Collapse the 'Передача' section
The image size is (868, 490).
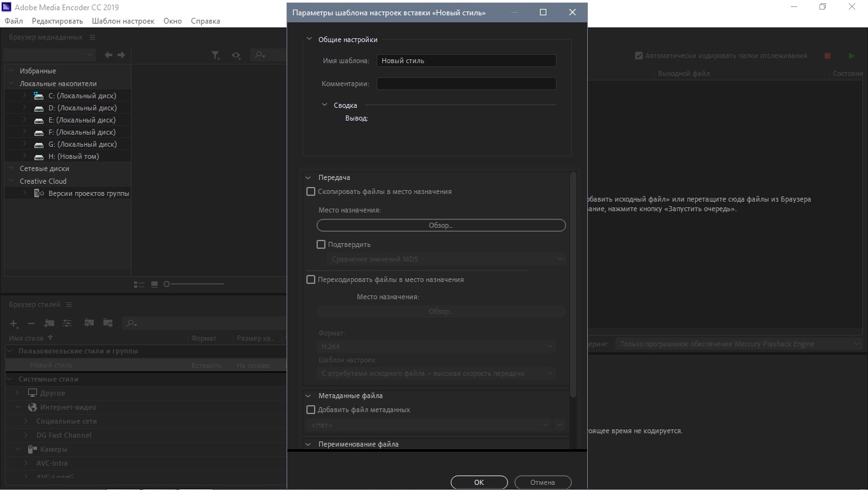[308, 178]
